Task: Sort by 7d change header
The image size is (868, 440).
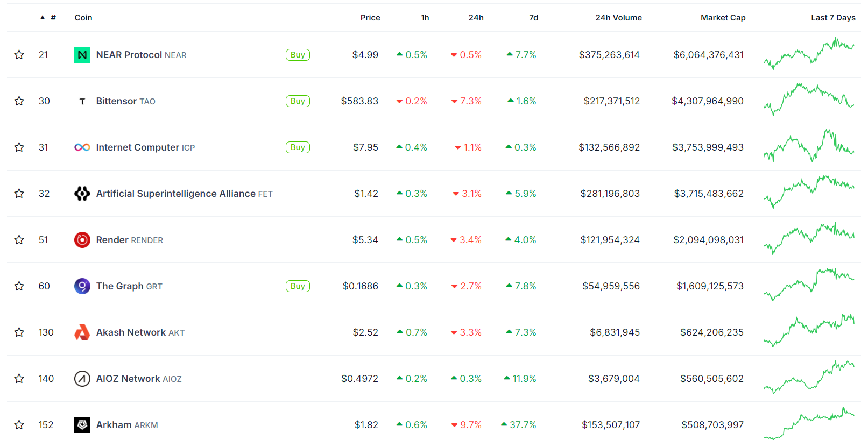Action: pyautogui.click(x=534, y=18)
